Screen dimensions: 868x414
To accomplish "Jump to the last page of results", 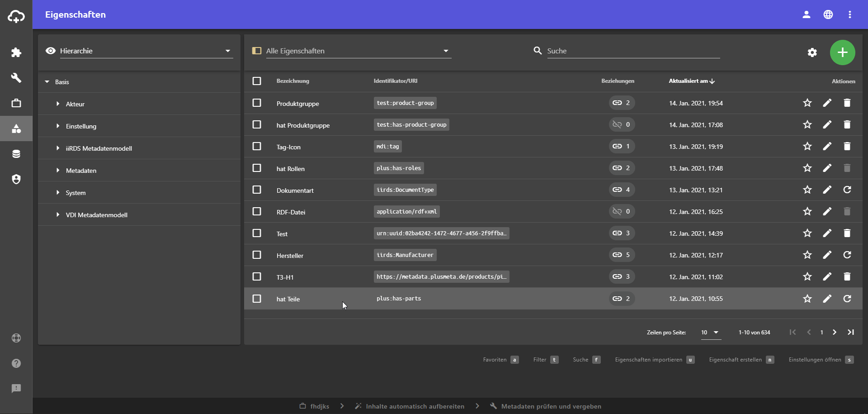I will (x=851, y=332).
